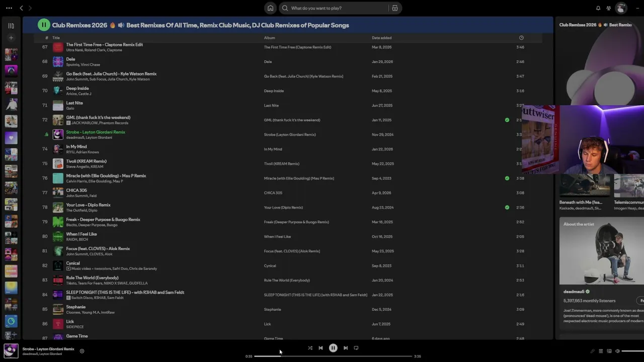Open the Browse icon inside the search bar
This screenshot has height=362, width=644.
click(x=395, y=8)
